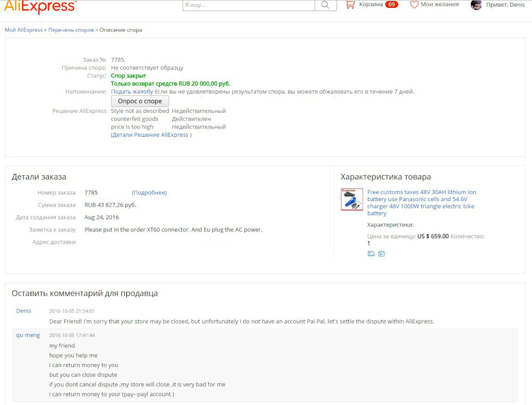532x405 pixels.
Task: Click the "Детали заказа" heading
Action: click(39, 177)
